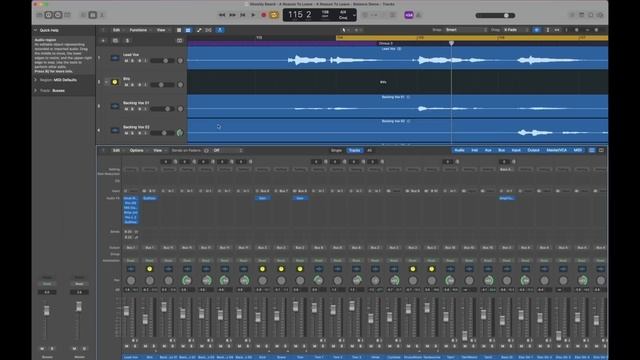Open the Toolbar button in control bar
The width and height of the screenshot is (640, 360).
point(67,15)
